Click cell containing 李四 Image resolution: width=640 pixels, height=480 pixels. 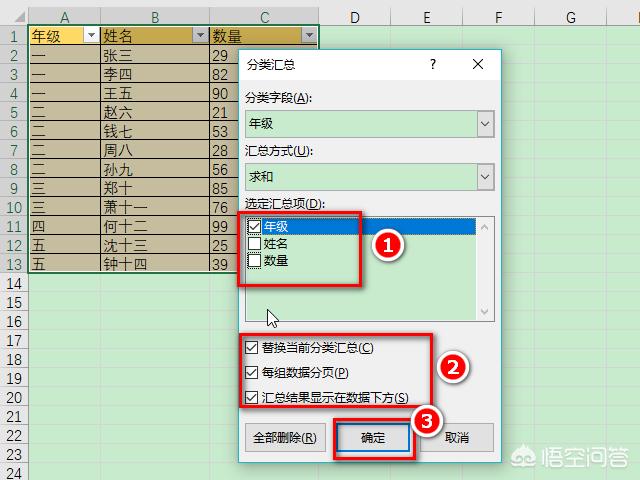pos(155,74)
